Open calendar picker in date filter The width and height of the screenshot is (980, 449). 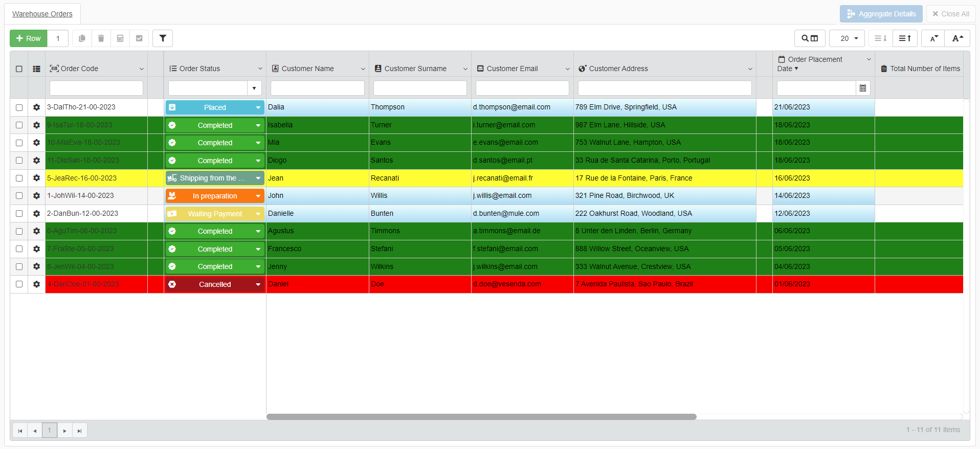coord(863,88)
